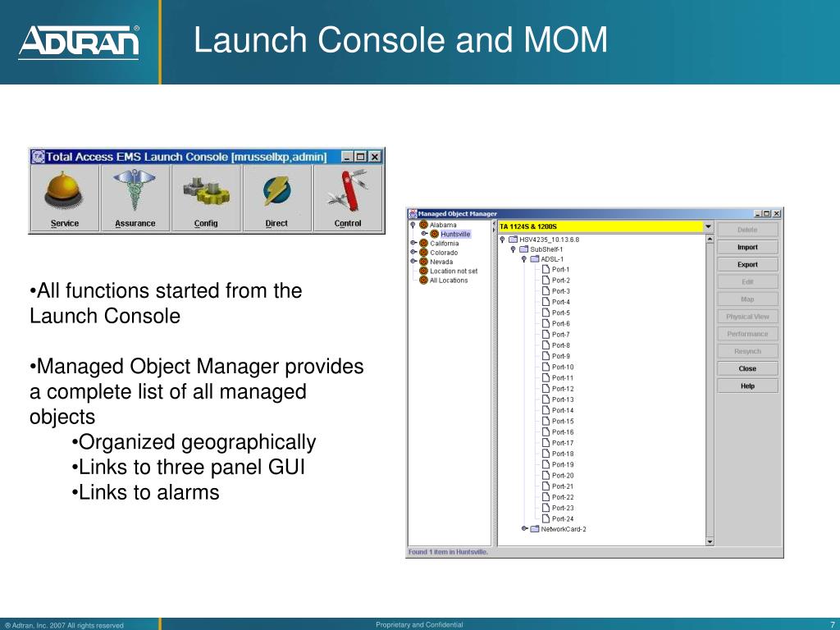Select the Nevada location icon

point(424,262)
